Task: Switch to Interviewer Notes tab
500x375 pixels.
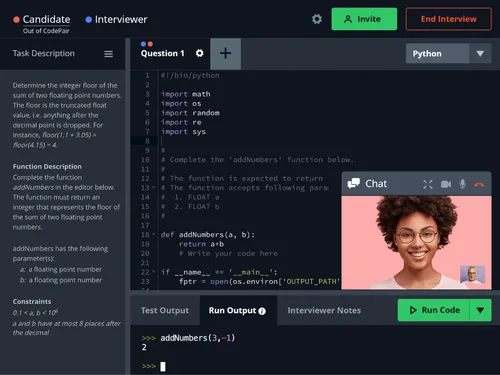Action: click(x=324, y=310)
